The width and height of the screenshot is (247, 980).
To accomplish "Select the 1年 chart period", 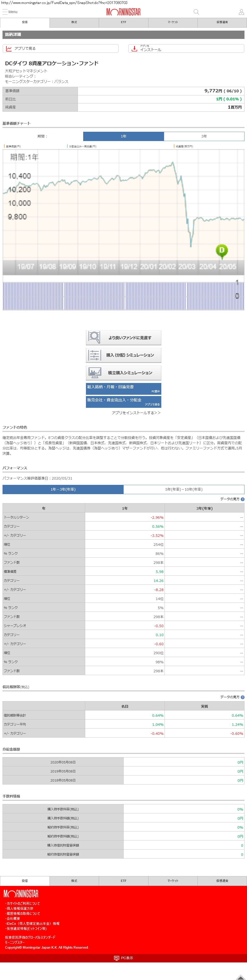I will pyautogui.click(x=124, y=136).
